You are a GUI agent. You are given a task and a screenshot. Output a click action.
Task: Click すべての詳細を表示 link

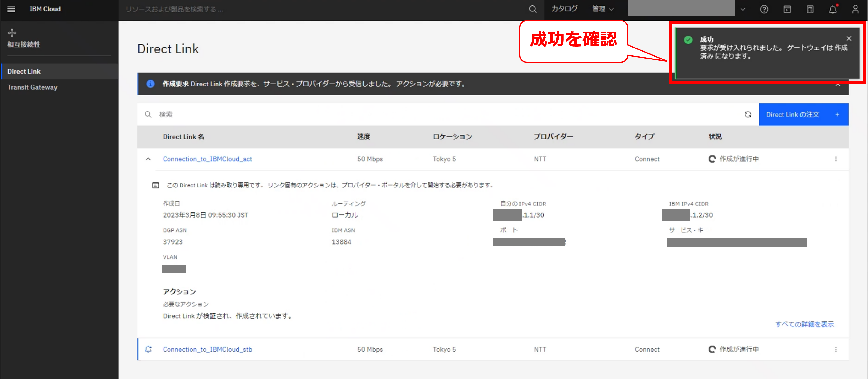coord(804,324)
